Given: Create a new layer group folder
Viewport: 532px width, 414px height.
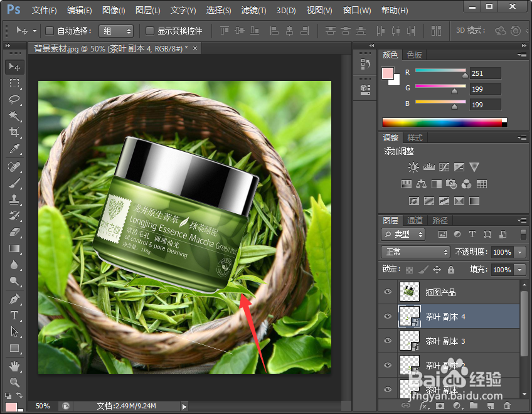Looking at the screenshot, I should pyautogui.click(x=474, y=405).
